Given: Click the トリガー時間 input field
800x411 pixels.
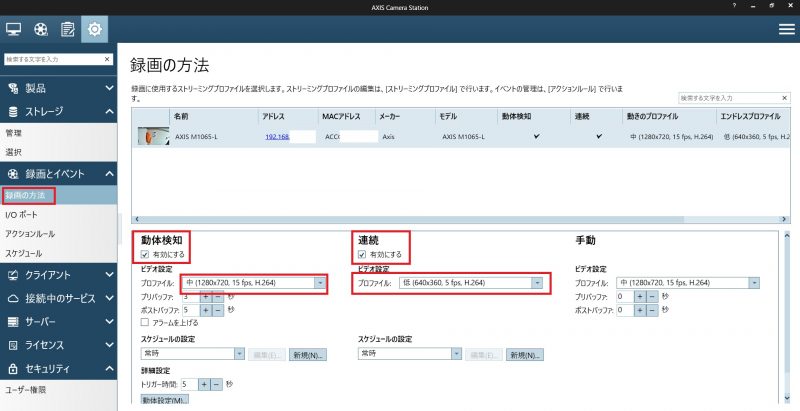Looking at the screenshot, I should click(x=189, y=384).
